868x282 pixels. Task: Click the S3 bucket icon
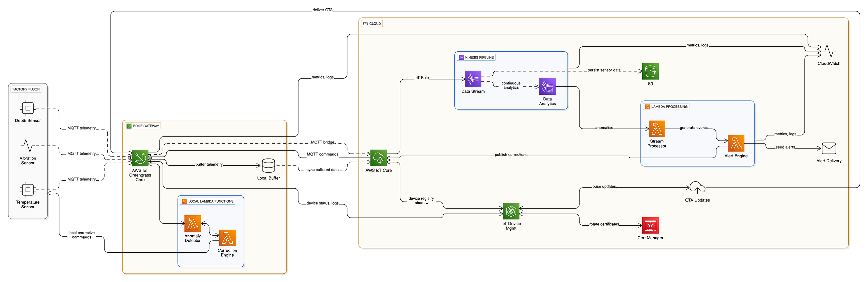tap(650, 71)
